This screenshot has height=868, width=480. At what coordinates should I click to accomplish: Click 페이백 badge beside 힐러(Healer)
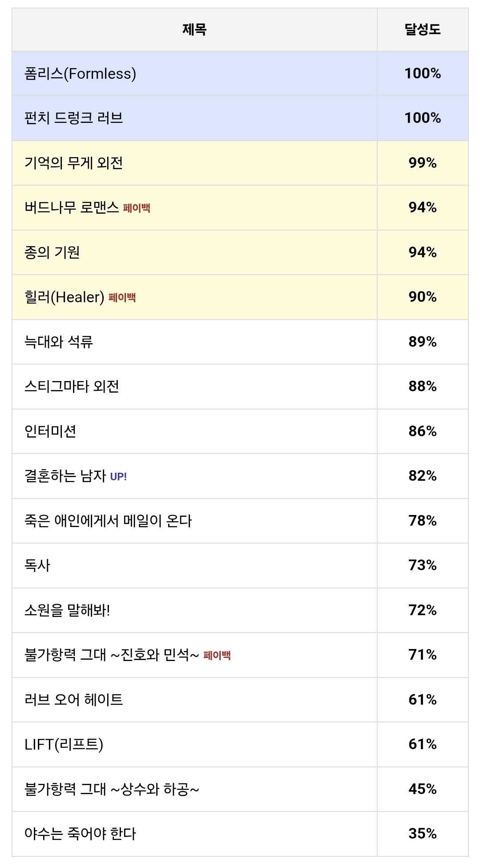[122, 298]
